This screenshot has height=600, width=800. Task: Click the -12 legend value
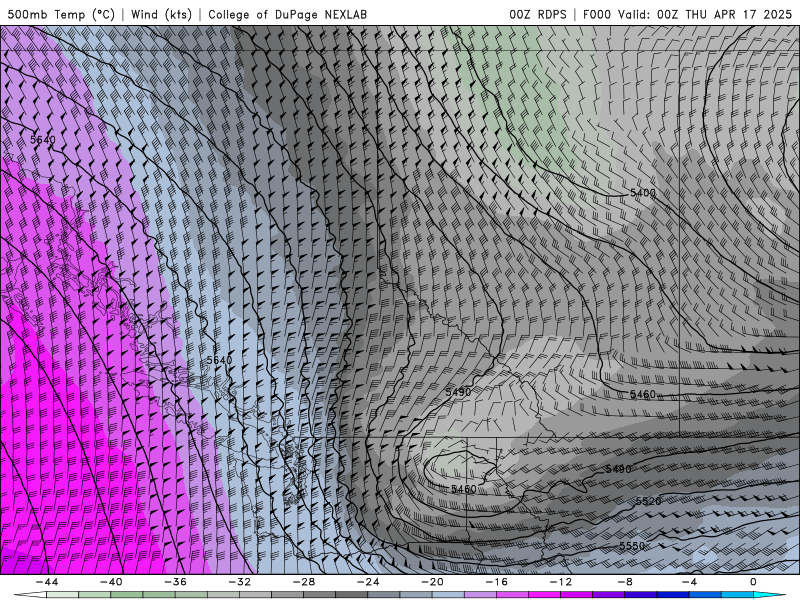561,582
